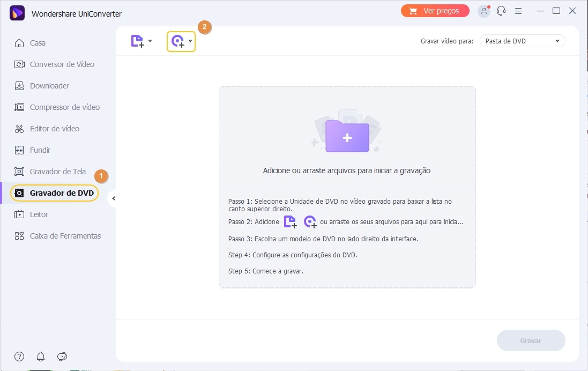Maximize the UniConverter window
588x371 pixels.
[556, 11]
